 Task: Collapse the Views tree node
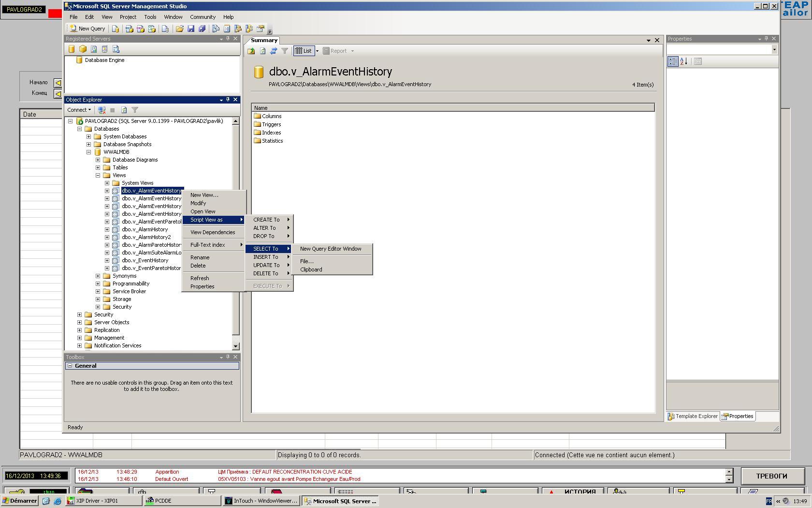(x=98, y=175)
